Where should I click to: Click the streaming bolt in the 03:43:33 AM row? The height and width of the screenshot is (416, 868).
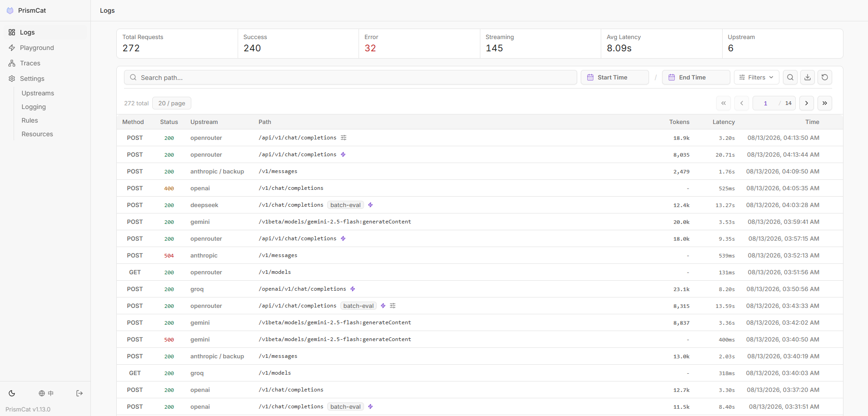pos(383,306)
